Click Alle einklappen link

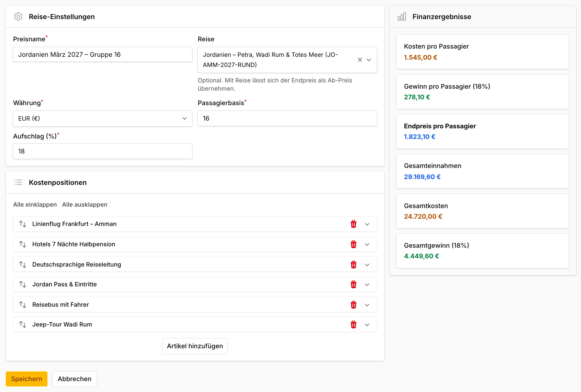(35, 205)
